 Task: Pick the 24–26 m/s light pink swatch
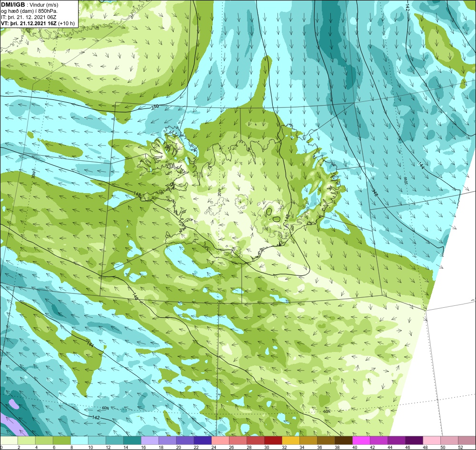click(x=220, y=440)
